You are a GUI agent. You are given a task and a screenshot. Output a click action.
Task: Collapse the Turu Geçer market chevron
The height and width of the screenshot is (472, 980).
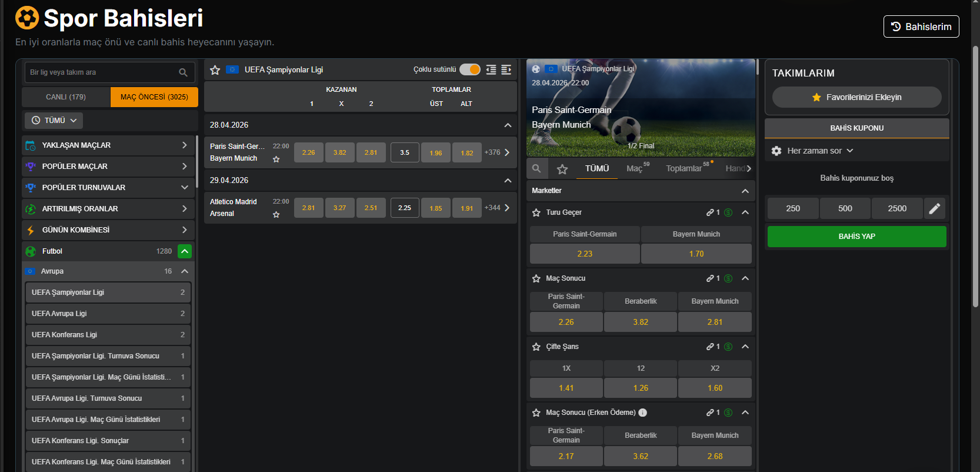tap(745, 212)
